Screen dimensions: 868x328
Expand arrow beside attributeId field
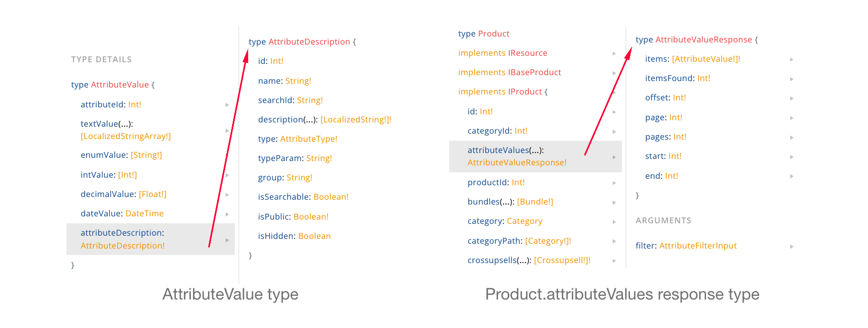(227, 105)
